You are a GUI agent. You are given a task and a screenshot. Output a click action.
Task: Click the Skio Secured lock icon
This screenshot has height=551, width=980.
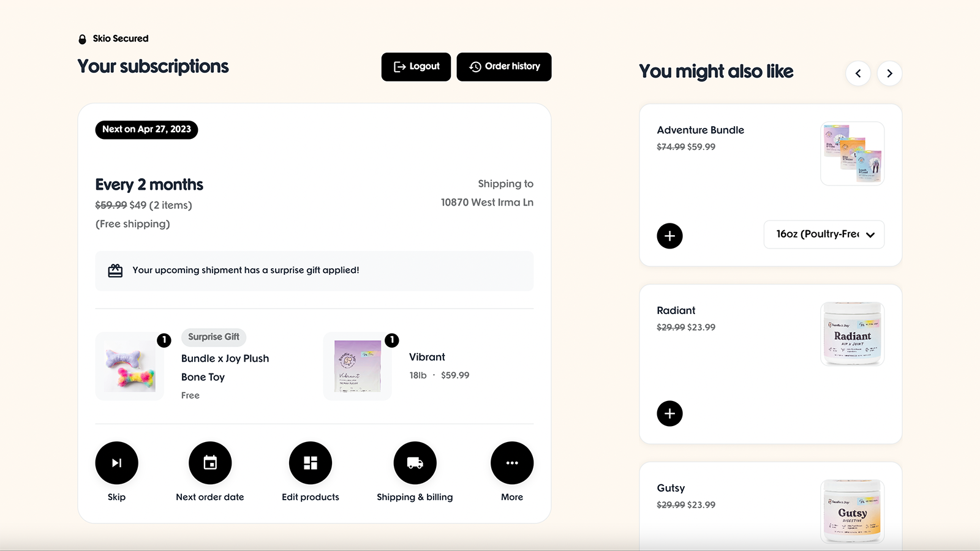point(82,39)
